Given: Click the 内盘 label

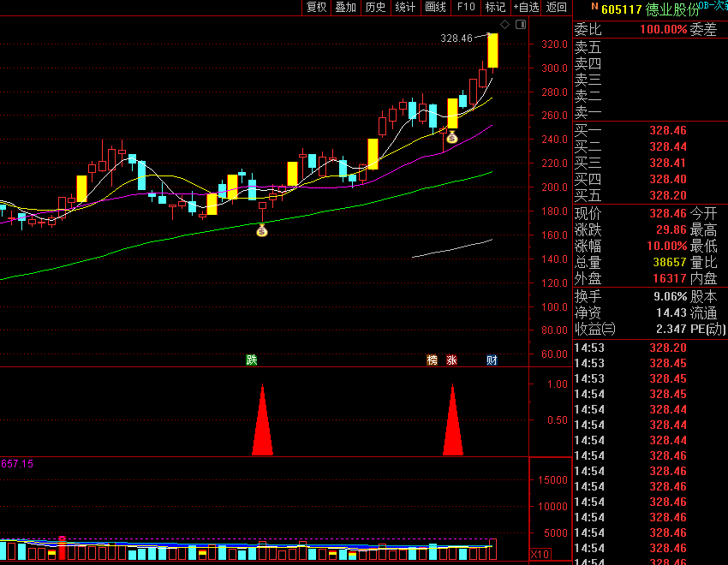Looking at the screenshot, I should click(x=703, y=278).
